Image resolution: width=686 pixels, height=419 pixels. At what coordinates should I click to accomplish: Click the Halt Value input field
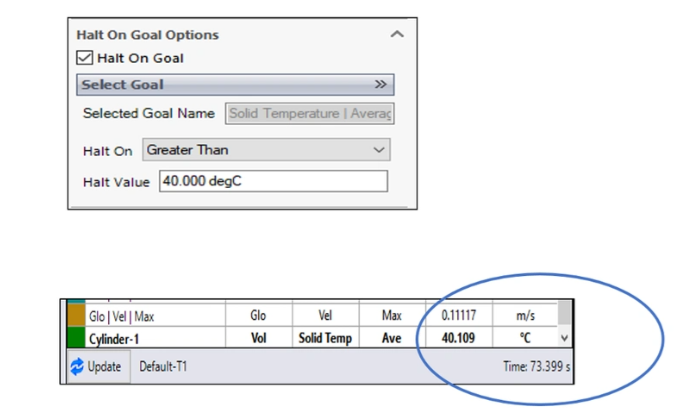(272, 182)
